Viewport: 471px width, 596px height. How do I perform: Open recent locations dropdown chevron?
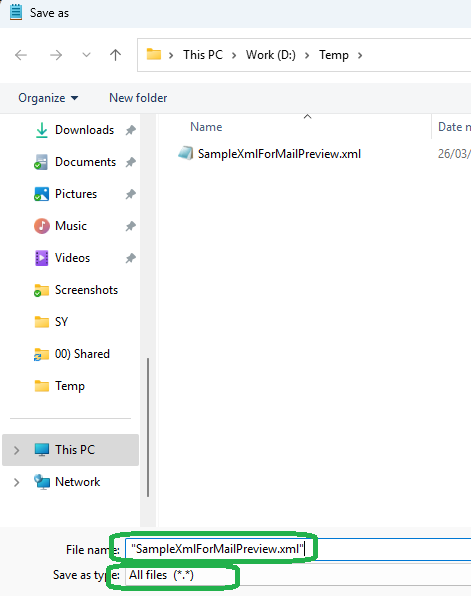coord(86,55)
